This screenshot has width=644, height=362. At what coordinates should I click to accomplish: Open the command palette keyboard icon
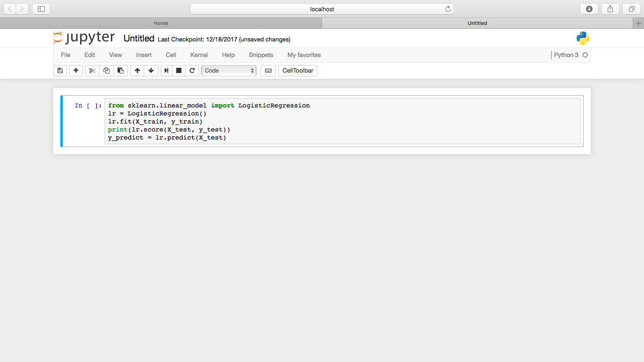point(268,71)
